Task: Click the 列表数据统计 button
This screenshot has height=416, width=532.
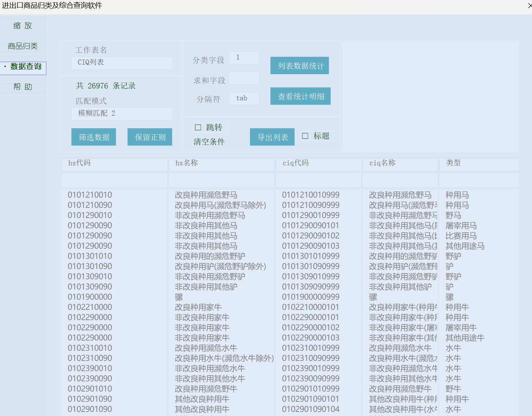Action: pyautogui.click(x=299, y=66)
